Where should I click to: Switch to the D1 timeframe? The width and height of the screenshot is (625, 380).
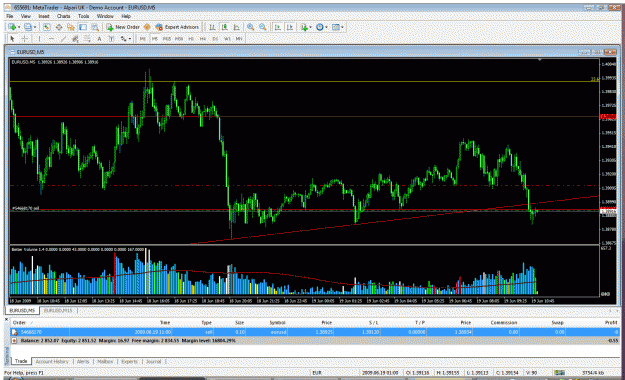point(215,39)
